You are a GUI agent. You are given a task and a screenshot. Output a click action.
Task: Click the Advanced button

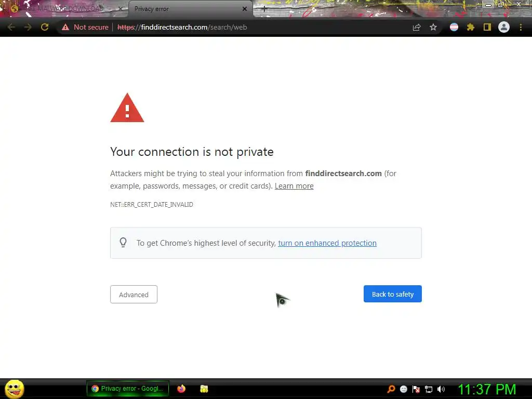click(134, 295)
